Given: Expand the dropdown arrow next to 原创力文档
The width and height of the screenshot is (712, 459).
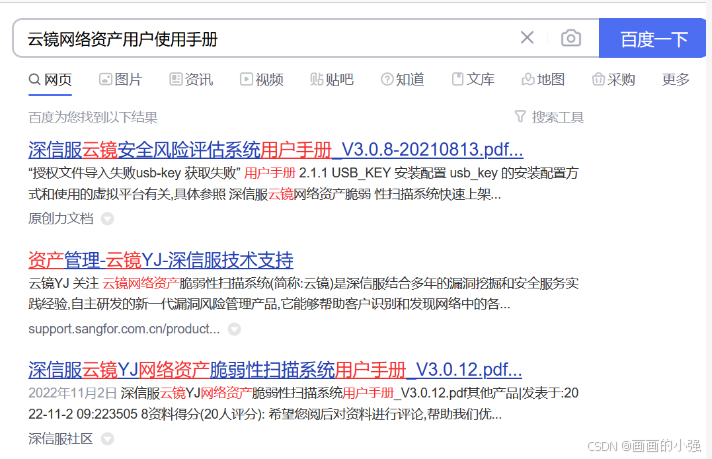Looking at the screenshot, I should point(108,219).
